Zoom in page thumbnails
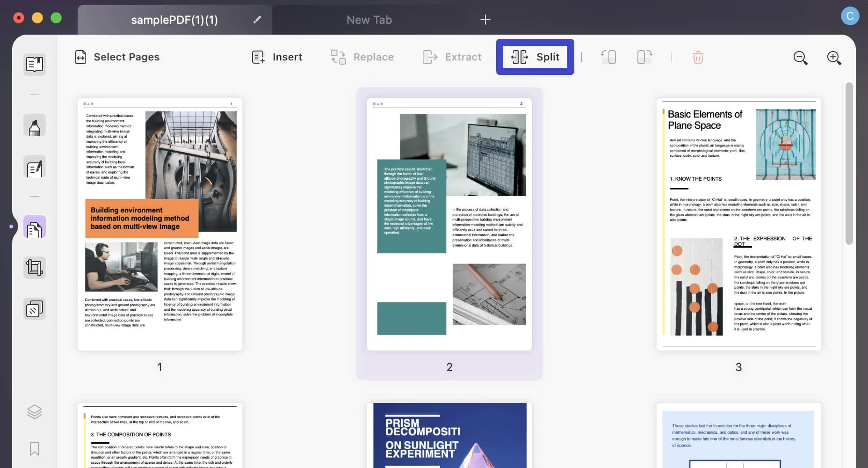868x468 pixels. point(834,58)
